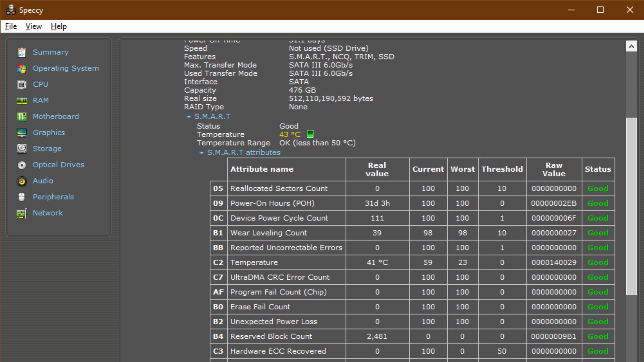This screenshot has width=644, height=362.
Task: Go to the Operating System section
Action: click(x=66, y=68)
